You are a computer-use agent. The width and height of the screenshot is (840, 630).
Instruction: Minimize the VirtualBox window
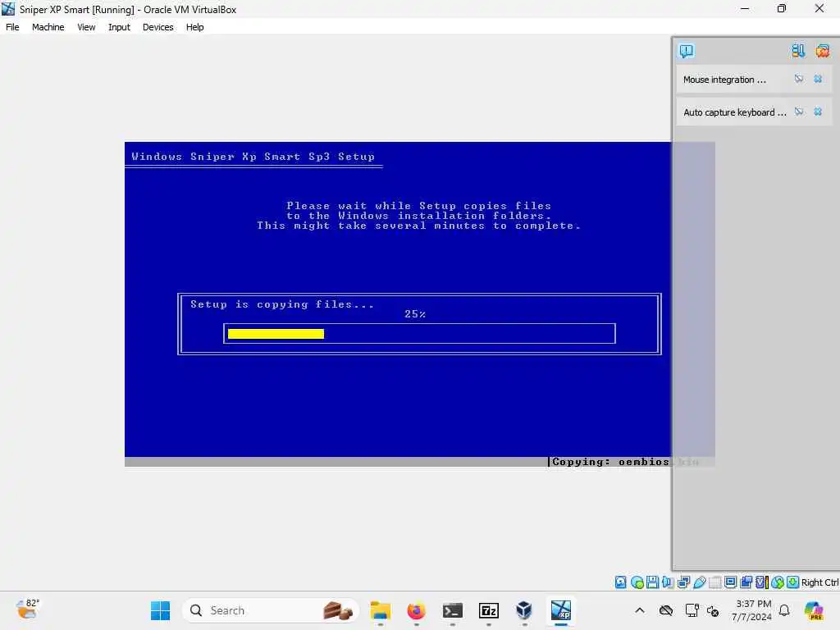745,8
